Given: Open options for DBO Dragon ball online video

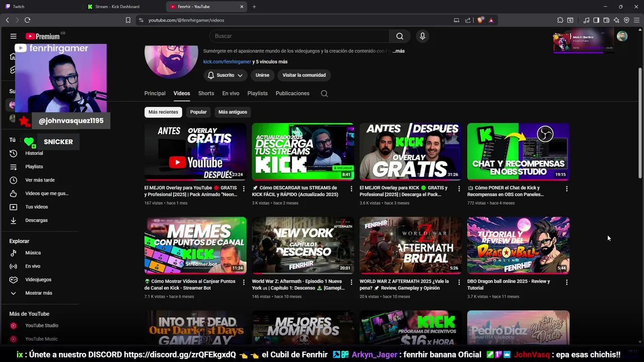Looking at the screenshot, I should (567, 282).
